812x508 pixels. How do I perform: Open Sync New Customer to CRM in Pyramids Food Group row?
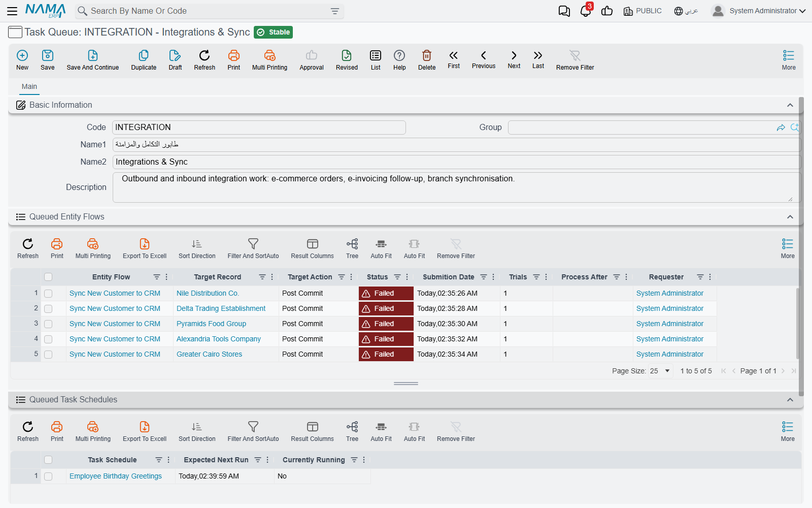(115, 324)
